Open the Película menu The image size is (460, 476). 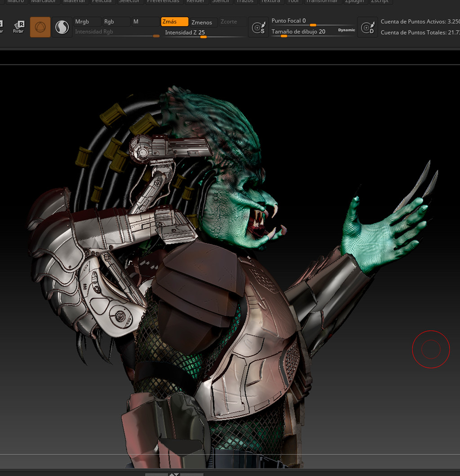[102, 1]
